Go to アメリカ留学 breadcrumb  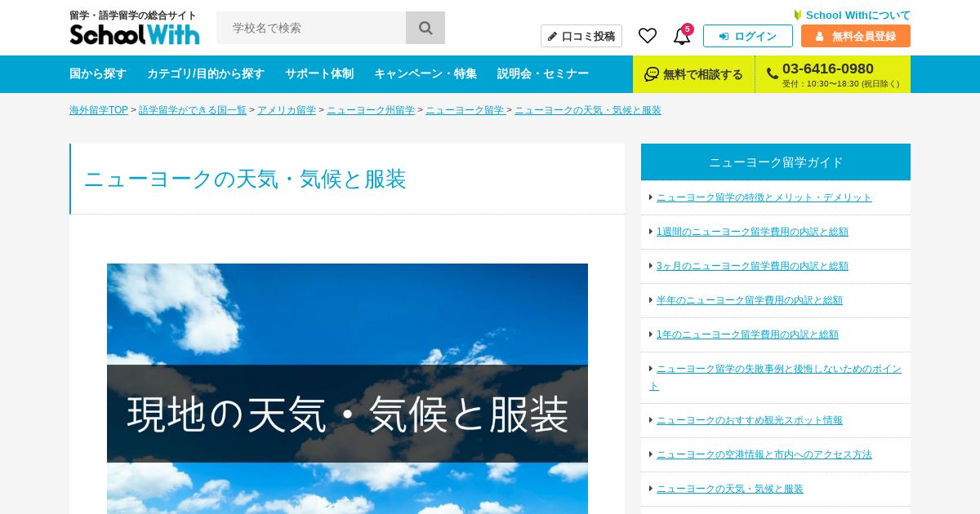(x=287, y=110)
